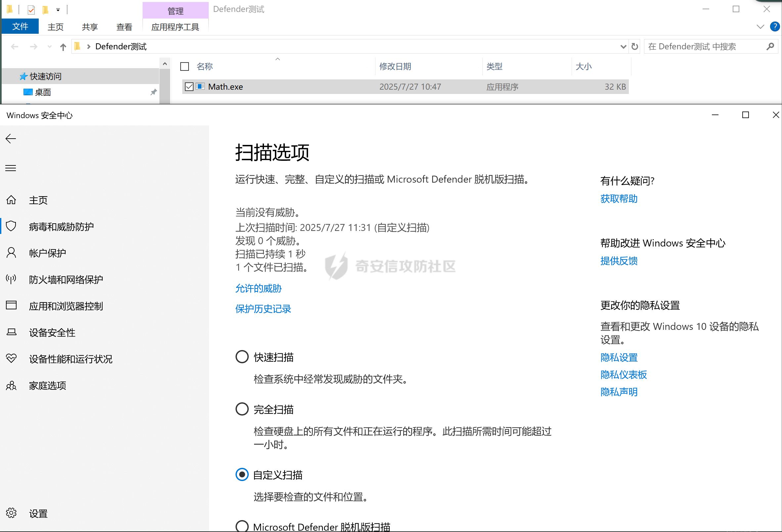The width and height of the screenshot is (782, 532).
Task: Uncheck the Math.exe checkbox
Action: (x=189, y=86)
